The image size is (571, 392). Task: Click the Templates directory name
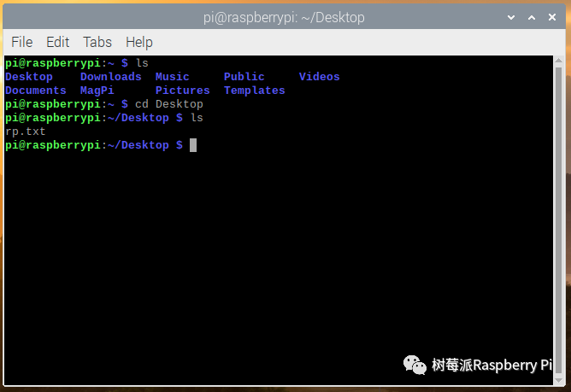click(254, 91)
